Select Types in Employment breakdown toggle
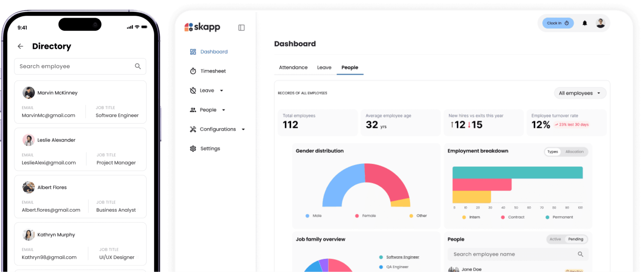Viewport: 644px width, 272px height. coord(553,152)
